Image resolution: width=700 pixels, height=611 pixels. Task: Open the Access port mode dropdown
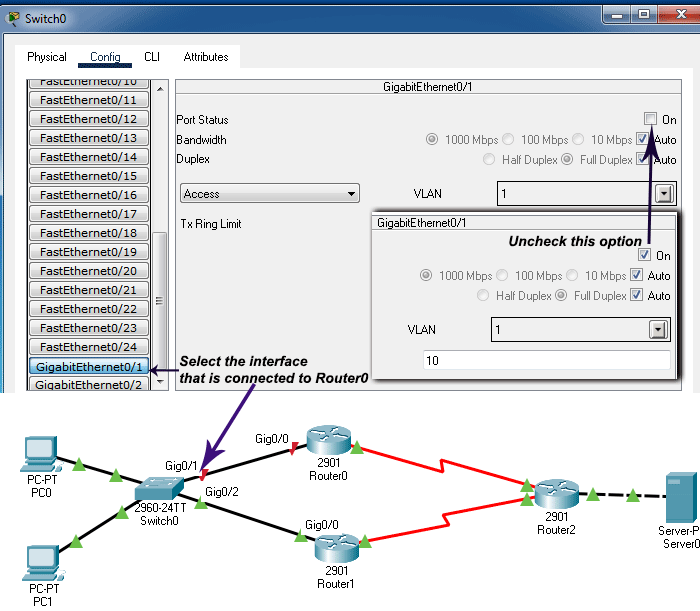tap(270, 193)
